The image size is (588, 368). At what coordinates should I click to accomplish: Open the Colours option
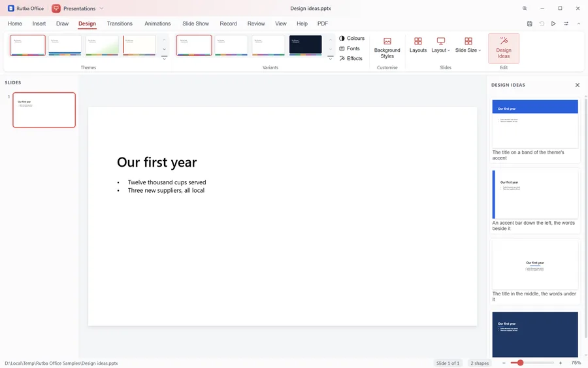coord(351,39)
